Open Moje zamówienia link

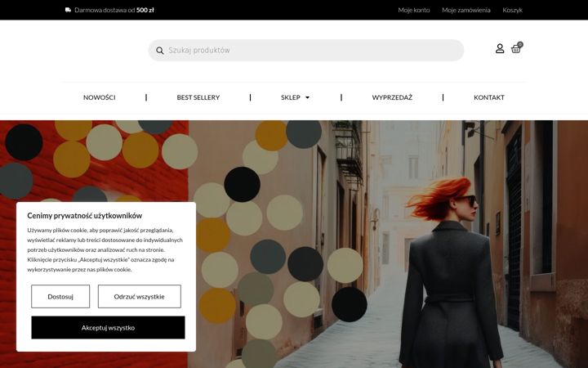[465, 10]
